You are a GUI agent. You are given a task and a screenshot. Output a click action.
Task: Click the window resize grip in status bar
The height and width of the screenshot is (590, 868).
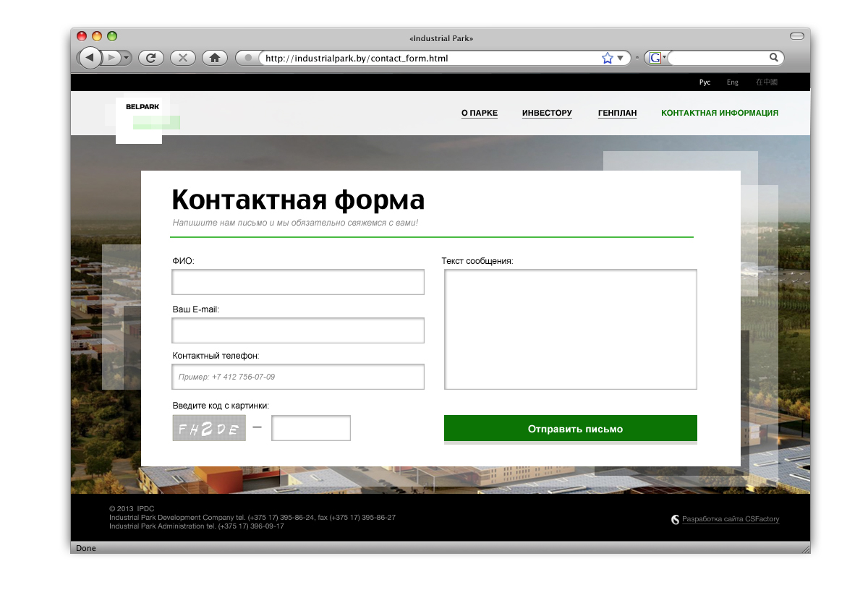pos(805,549)
